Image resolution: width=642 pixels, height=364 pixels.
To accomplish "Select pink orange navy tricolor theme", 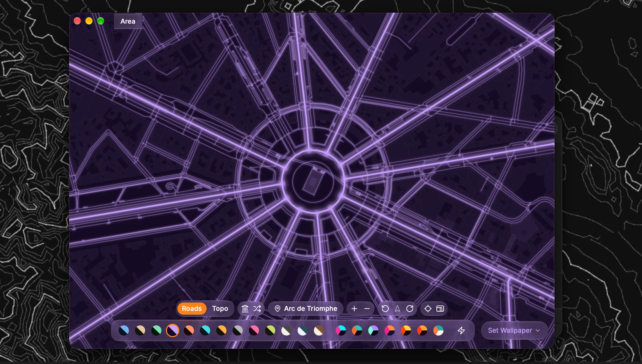I will 390,330.
